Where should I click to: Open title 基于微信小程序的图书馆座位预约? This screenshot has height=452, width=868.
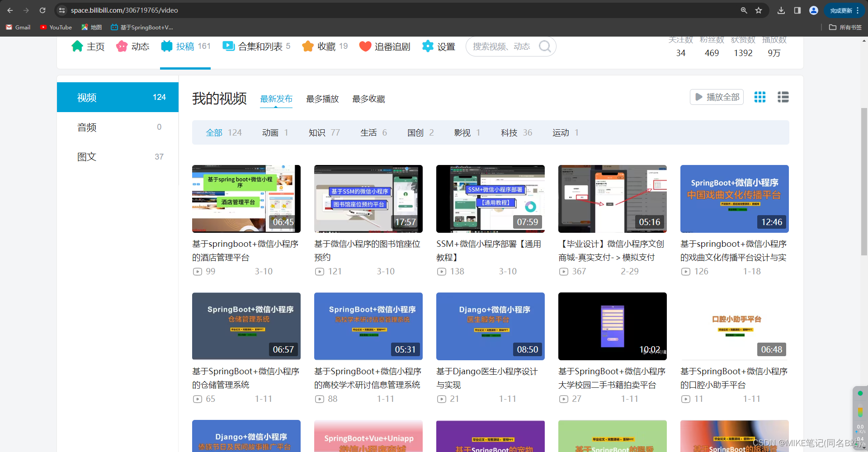click(x=368, y=250)
